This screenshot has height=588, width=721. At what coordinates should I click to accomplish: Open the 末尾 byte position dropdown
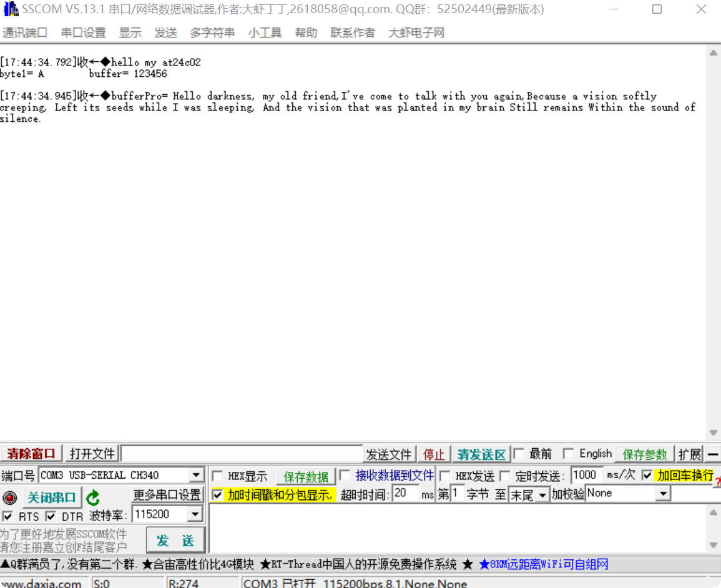coord(542,495)
